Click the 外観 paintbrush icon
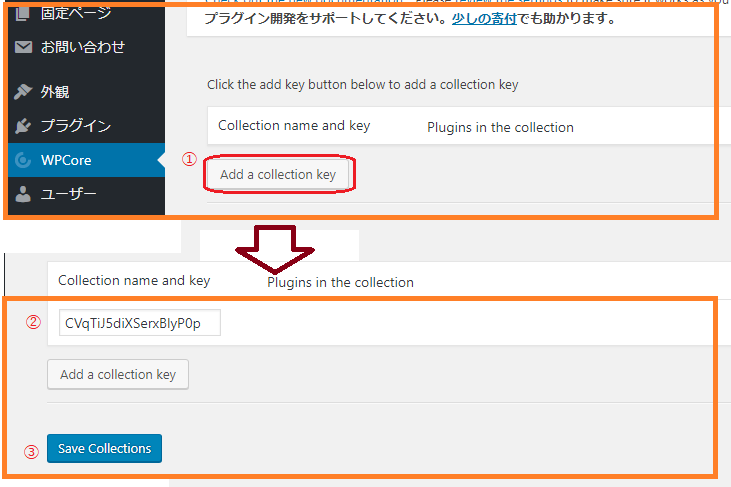Viewport: 731px width, 487px height. coord(23,91)
